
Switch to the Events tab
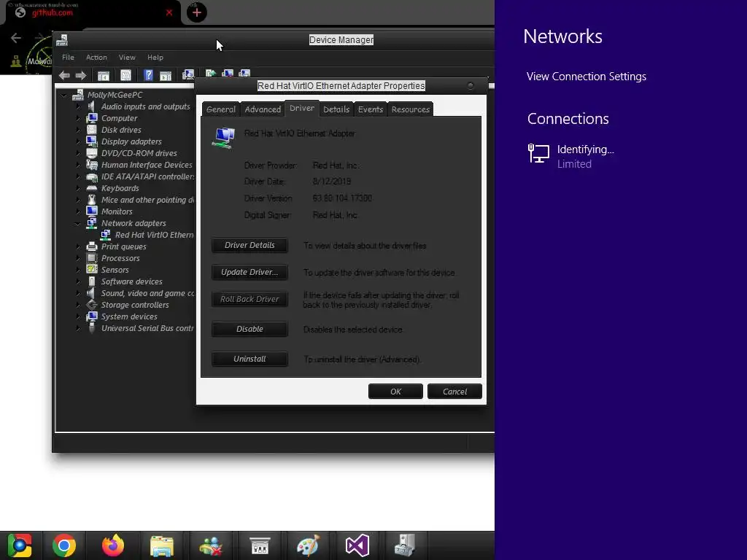371,109
